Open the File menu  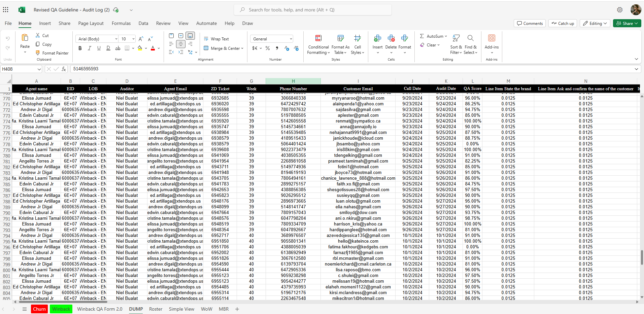click(x=8, y=24)
